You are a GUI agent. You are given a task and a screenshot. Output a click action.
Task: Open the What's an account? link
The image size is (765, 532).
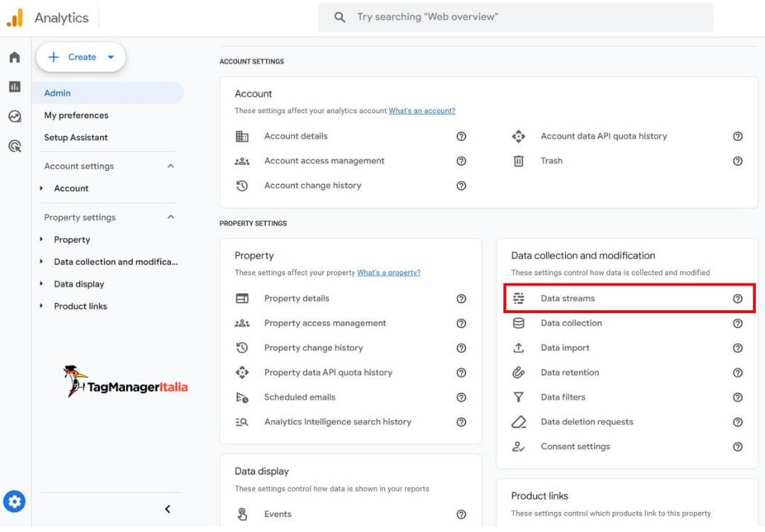pyautogui.click(x=422, y=111)
